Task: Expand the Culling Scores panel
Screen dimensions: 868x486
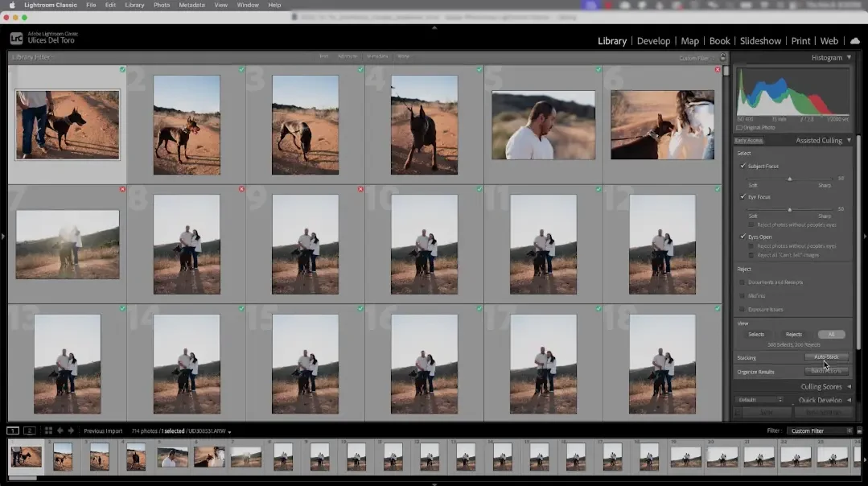Action: [849, 387]
